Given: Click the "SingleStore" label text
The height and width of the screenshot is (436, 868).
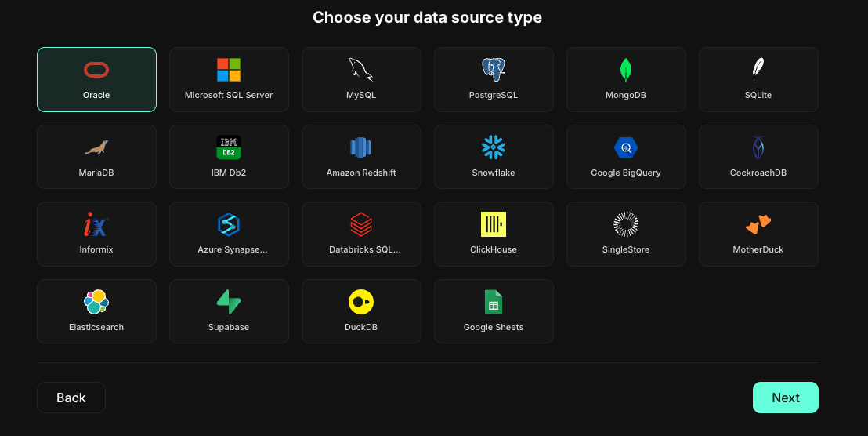Looking at the screenshot, I should pos(625,250).
